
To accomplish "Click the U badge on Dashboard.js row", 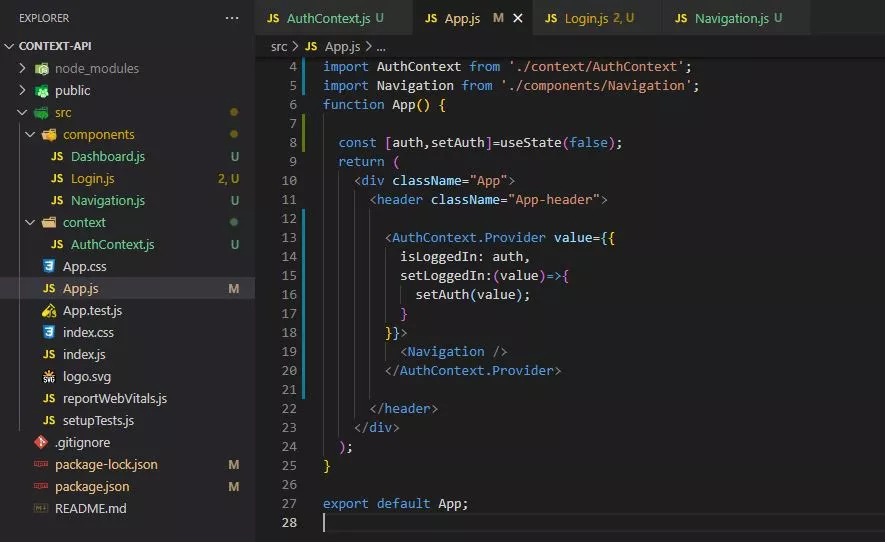I will pyautogui.click(x=235, y=156).
